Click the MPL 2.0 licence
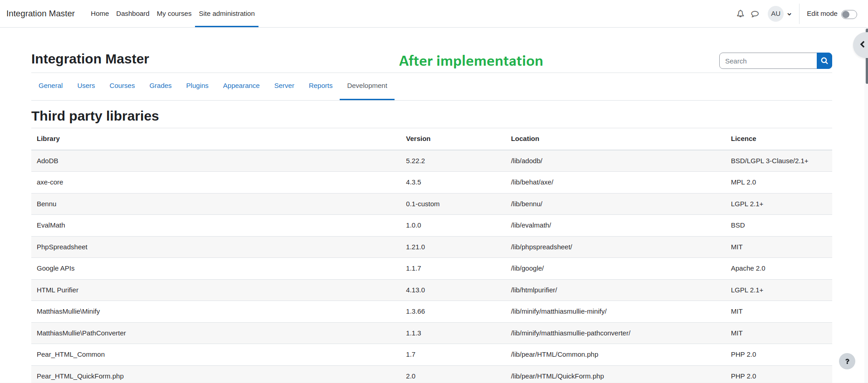868x383 pixels. point(743,182)
